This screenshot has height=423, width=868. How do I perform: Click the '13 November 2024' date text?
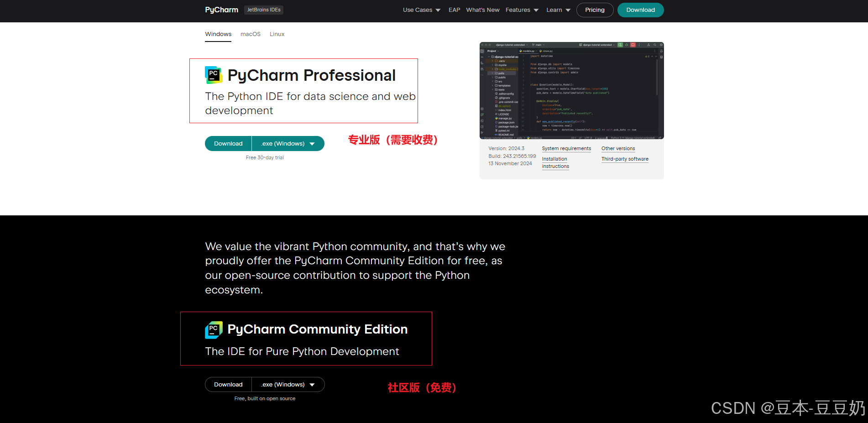click(510, 163)
